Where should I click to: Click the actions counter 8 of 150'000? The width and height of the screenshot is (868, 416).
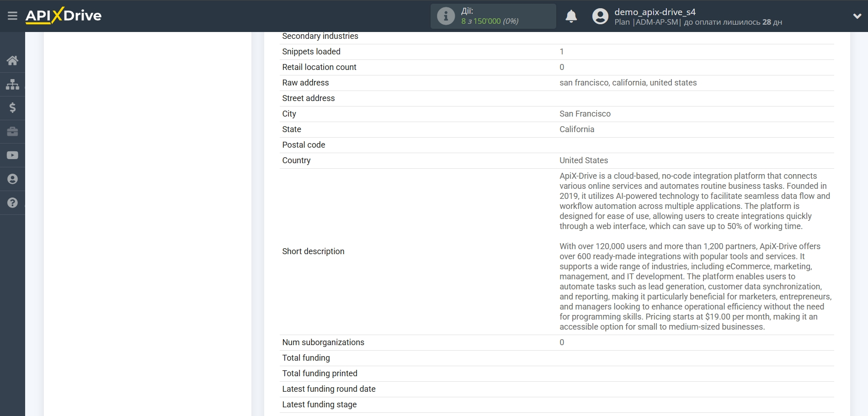pyautogui.click(x=490, y=21)
